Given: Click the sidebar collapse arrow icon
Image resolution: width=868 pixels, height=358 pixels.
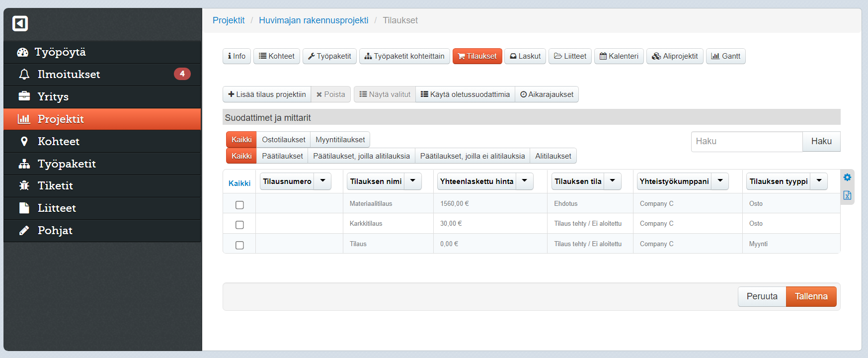Looking at the screenshot, I should coord(20,23).
